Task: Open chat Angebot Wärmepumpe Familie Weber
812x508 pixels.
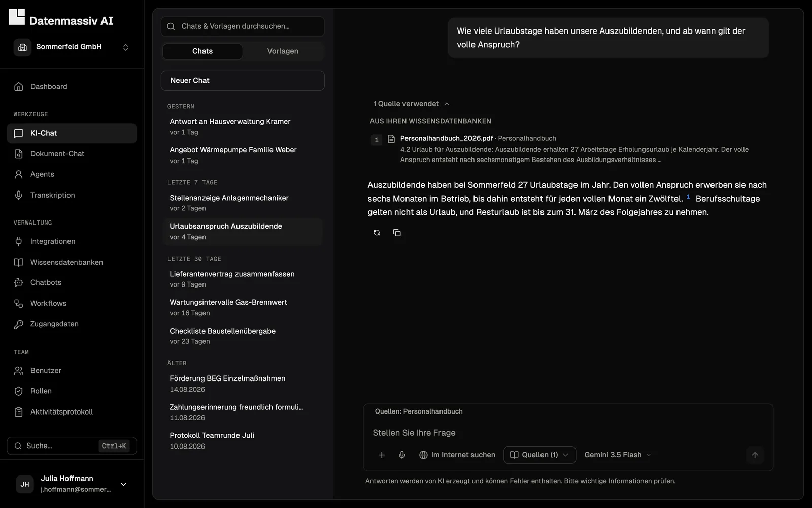Action: [243, 155]
